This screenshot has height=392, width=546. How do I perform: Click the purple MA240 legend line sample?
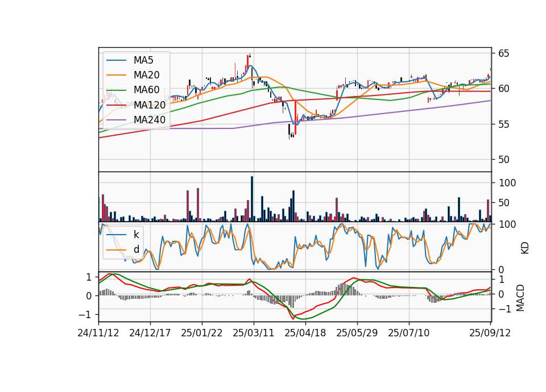click(x=116, y=120)
